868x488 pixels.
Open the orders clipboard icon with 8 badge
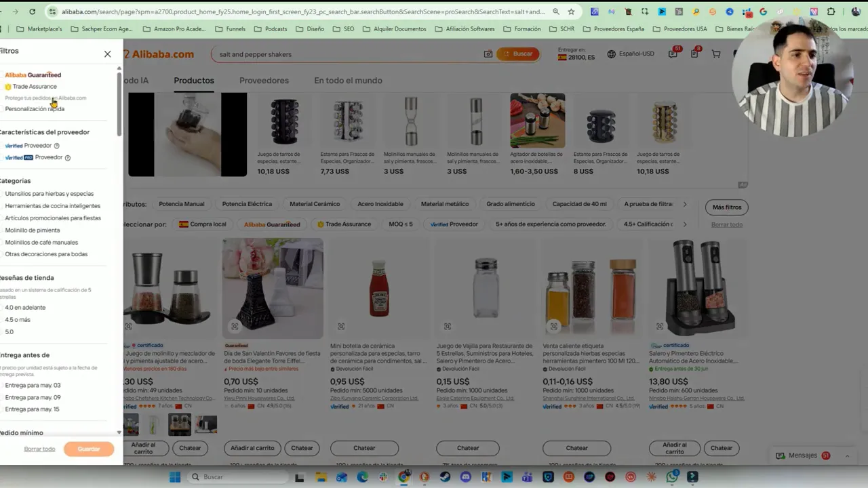coord(694,54)
